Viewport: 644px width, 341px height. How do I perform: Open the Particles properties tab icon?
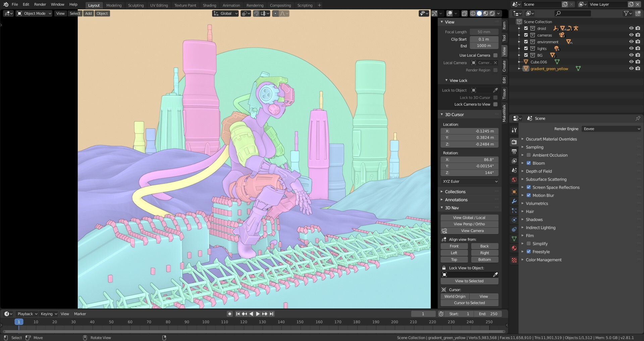pos(514,211)
